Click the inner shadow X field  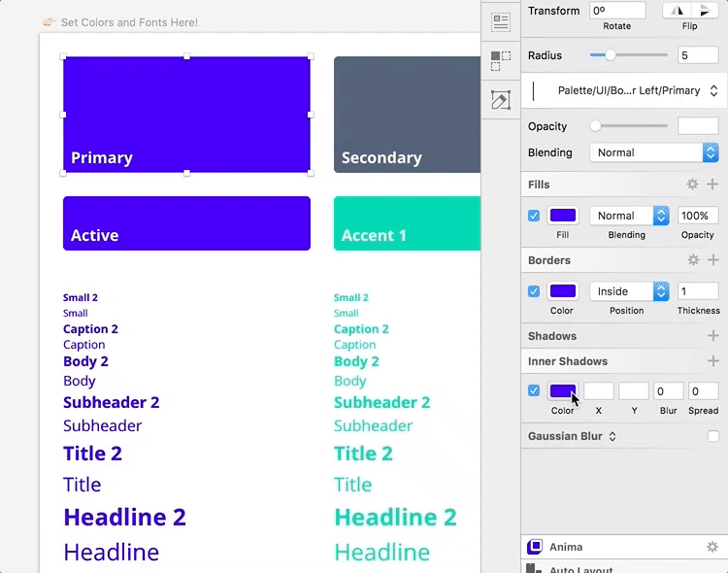click(599, 390)
